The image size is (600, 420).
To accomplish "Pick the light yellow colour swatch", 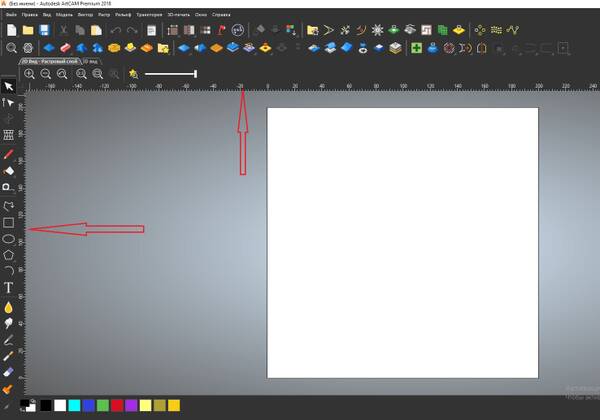I will 145,405.
